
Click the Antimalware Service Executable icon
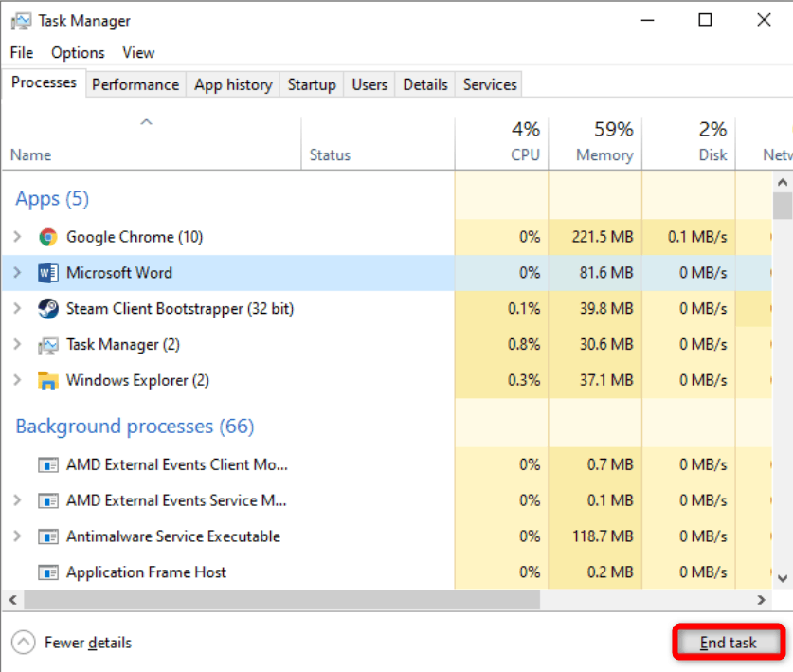pyautogui.click(x=48, y=536)
